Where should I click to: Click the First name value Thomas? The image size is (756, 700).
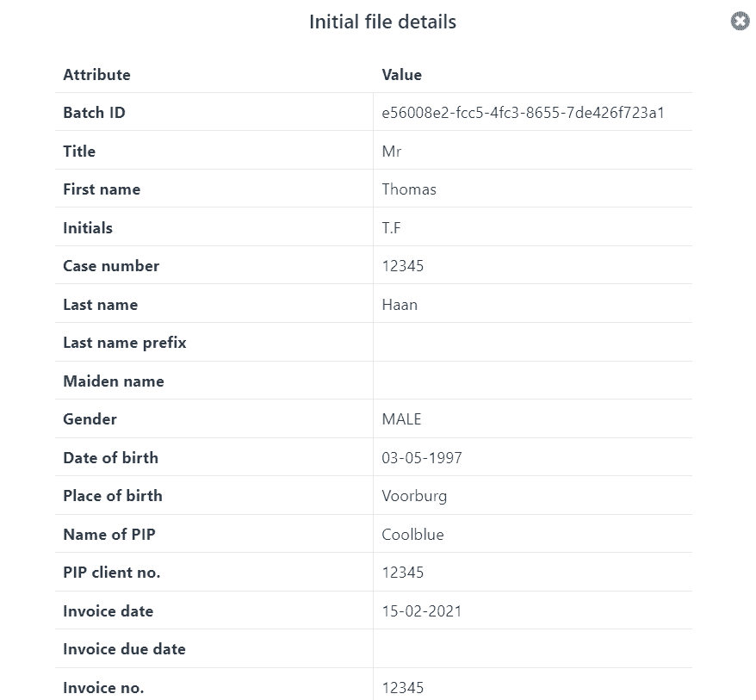tap(409, 189)
